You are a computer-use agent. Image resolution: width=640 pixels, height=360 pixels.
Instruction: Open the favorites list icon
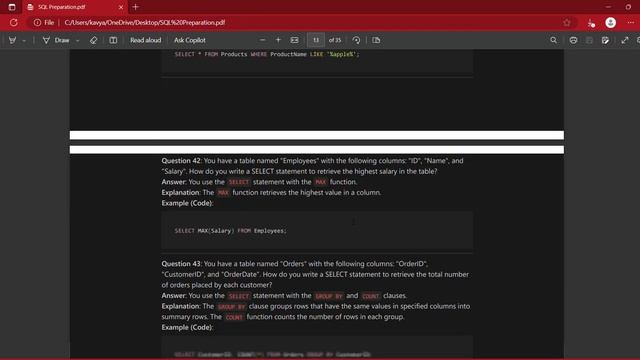click(591, 23)
